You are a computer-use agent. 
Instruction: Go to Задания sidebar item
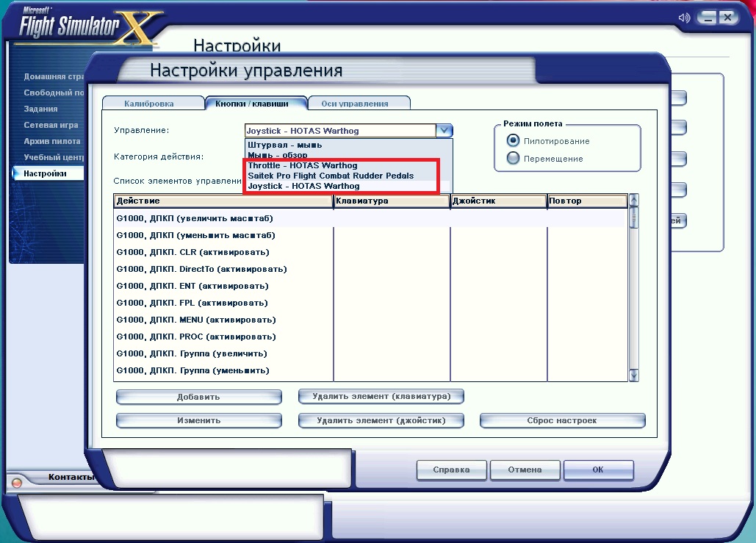pyautogui.click(x=40, y=109)
